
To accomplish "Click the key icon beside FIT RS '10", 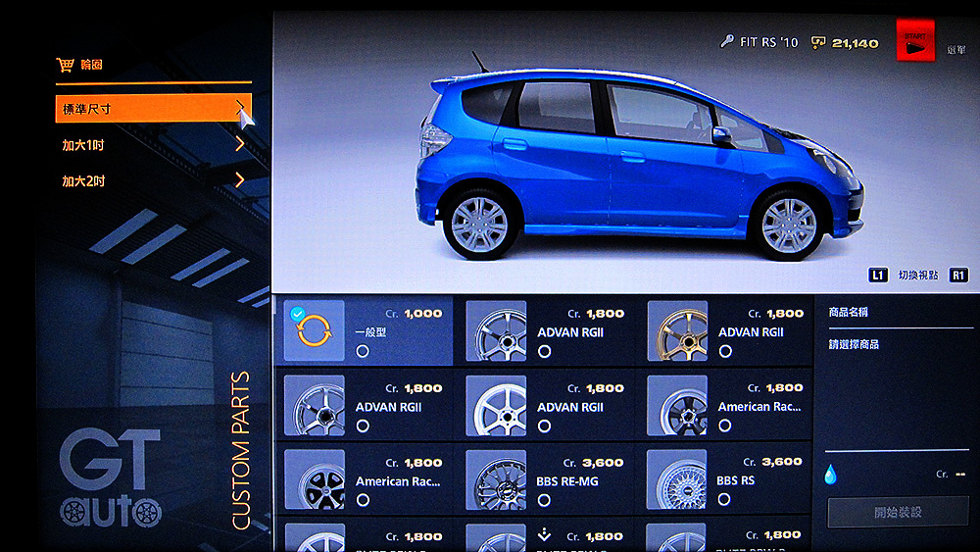I will (x=727, y=42).
